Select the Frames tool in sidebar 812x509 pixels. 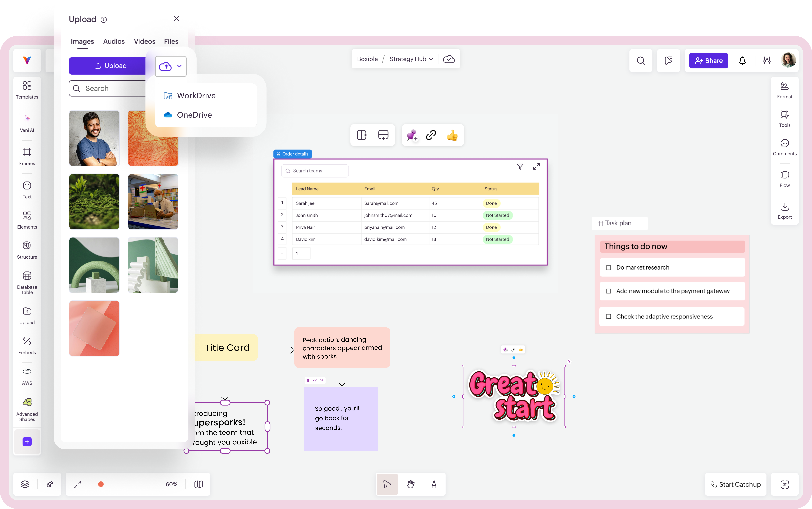coord(27,157)
